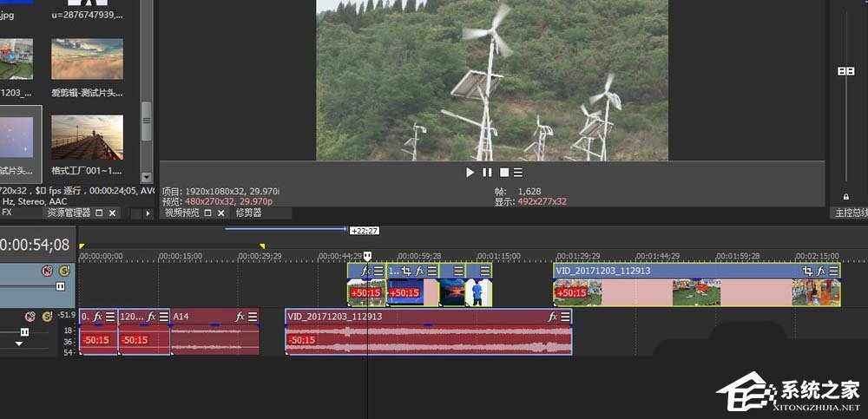Switch to the 修剪器 tab
Viewport: 868px width, 419px height.
248,213
